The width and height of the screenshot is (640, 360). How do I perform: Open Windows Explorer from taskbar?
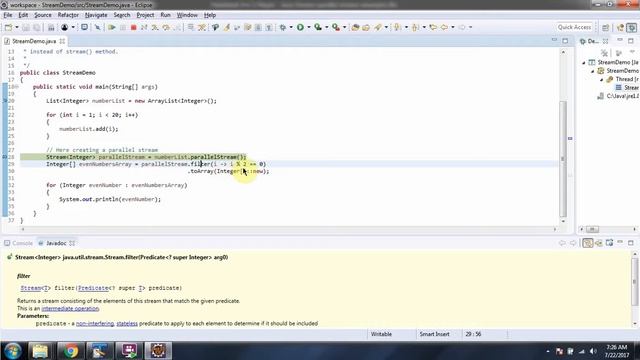click(x=40, y=351)
